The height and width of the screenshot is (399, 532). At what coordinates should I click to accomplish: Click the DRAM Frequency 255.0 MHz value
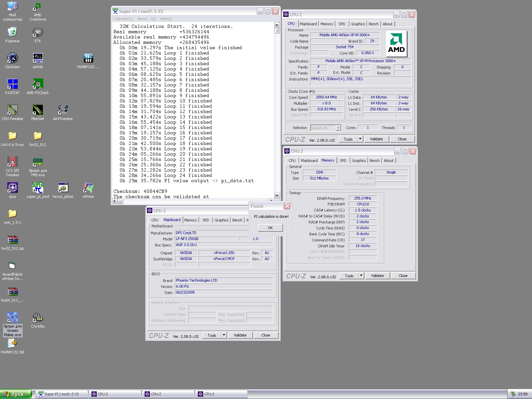[x=363, y=198]
